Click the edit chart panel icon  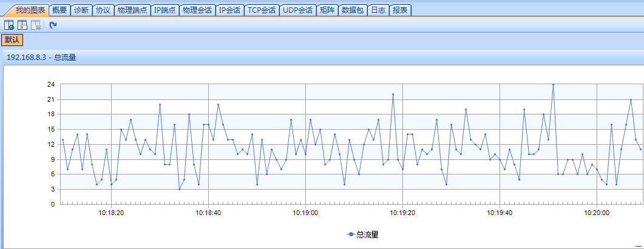pyautogui.click(x=22, y=25)
